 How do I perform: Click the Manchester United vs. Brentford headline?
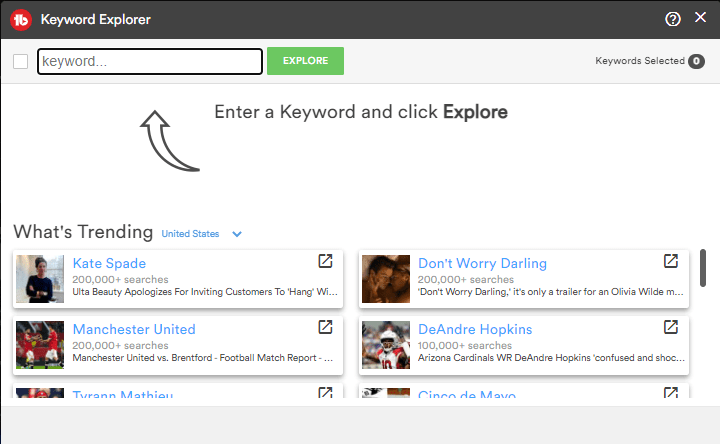[202, 358]
